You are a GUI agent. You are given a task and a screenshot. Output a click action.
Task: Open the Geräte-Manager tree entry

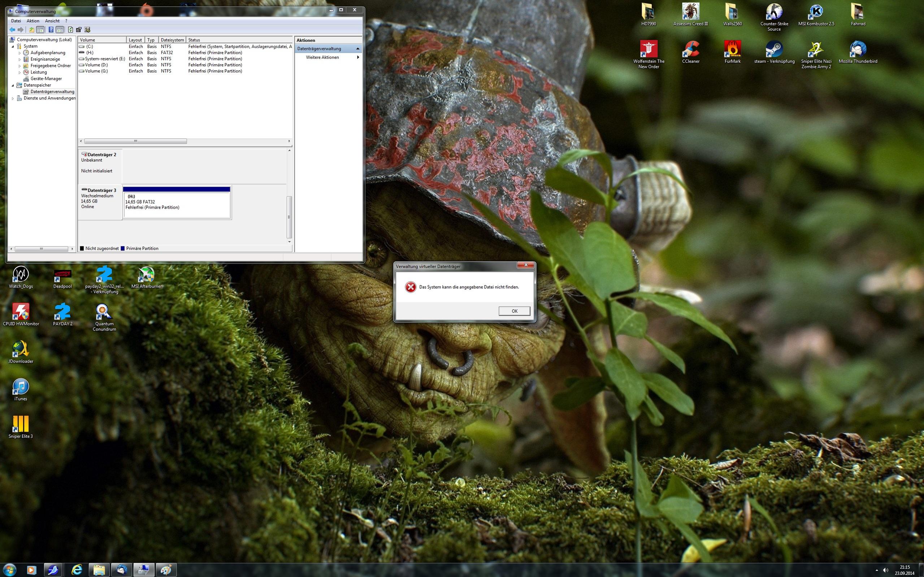(46, 79)
